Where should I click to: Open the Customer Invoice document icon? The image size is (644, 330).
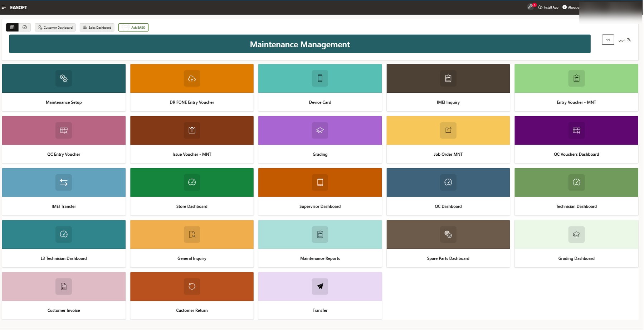64,286
